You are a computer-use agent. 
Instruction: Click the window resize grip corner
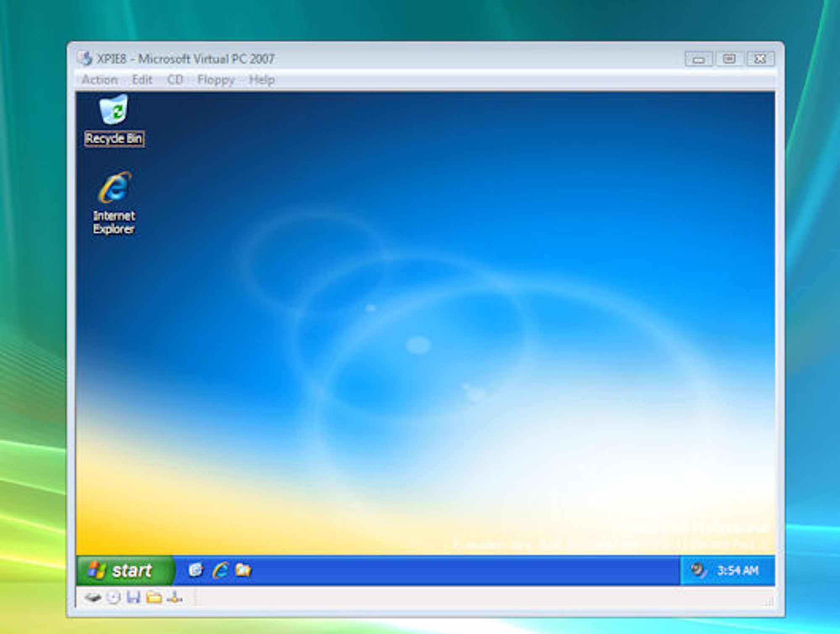(768, 602)
